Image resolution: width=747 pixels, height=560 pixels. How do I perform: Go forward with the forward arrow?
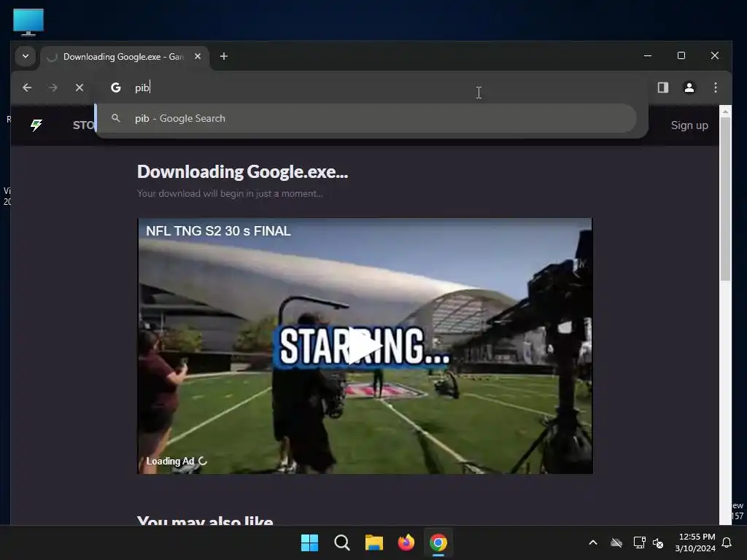tap(53, 87)
